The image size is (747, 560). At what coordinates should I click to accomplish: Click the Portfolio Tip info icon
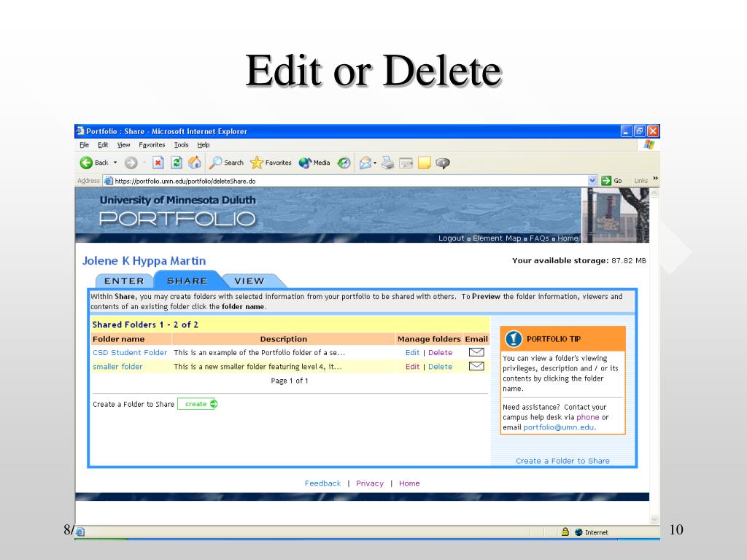click(514, 339)
